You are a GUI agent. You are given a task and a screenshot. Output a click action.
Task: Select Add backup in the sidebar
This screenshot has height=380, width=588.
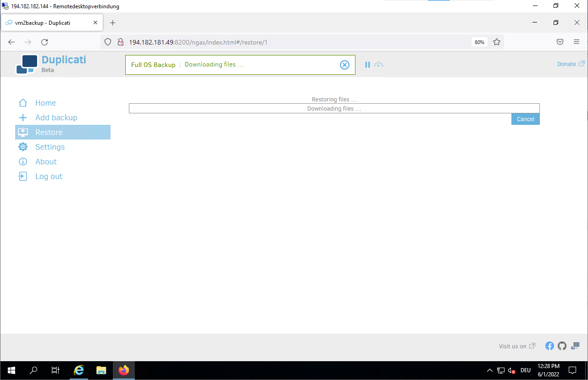(56, 117)
